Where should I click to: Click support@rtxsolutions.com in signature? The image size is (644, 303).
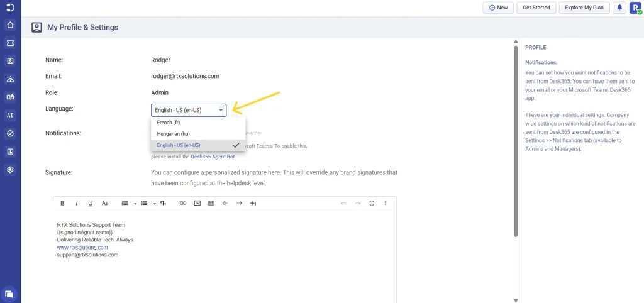pyautogui.click(x=88, y=255)
